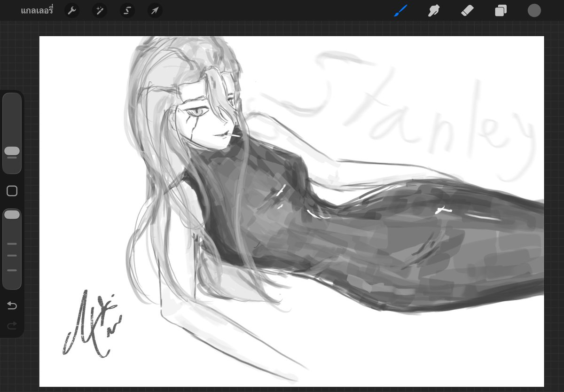Select the Eraser tool
This screenshot has height=392, width=564.
pyautogui.click(x=467, y=10)
